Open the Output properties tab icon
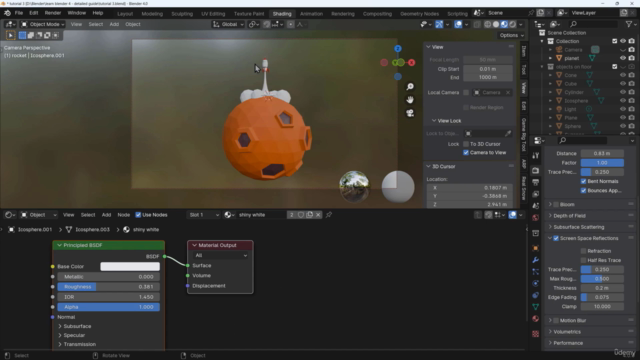640x360 pixels. click(536, 182)
